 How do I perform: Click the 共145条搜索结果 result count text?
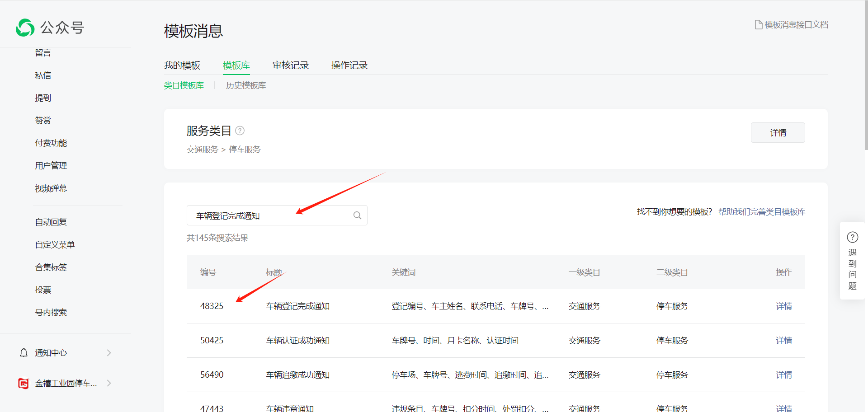click(x=217, y=238)
